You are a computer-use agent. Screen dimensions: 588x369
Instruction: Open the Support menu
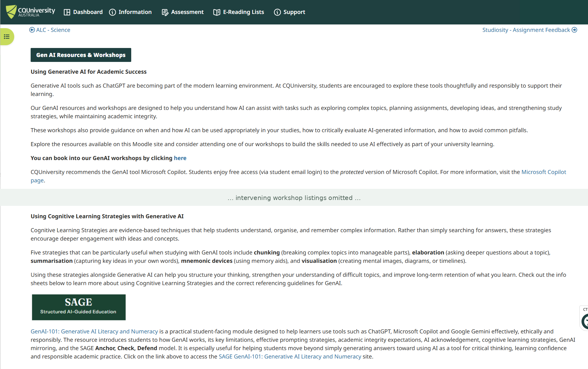pos(289,12)
